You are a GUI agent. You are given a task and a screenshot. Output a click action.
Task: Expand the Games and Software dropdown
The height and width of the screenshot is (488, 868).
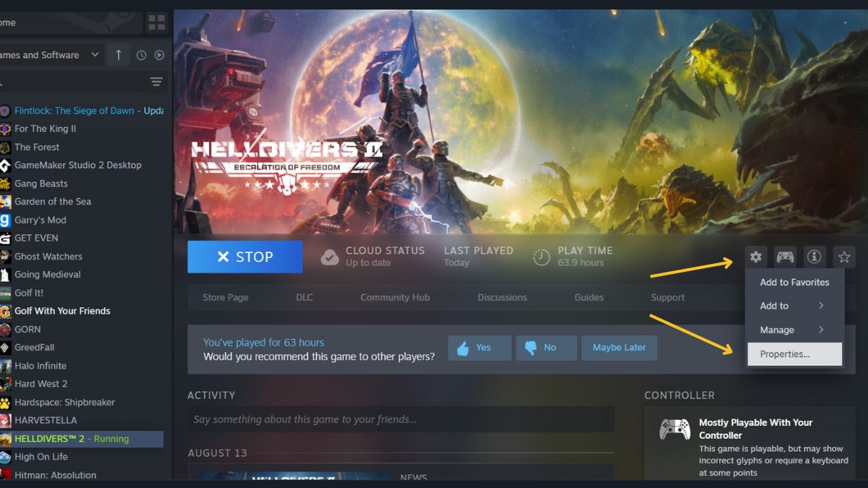51,55
